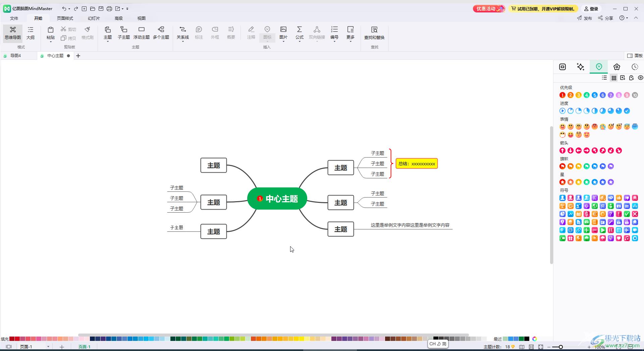Toggle marker visibility eye icon

coord(640,78)
